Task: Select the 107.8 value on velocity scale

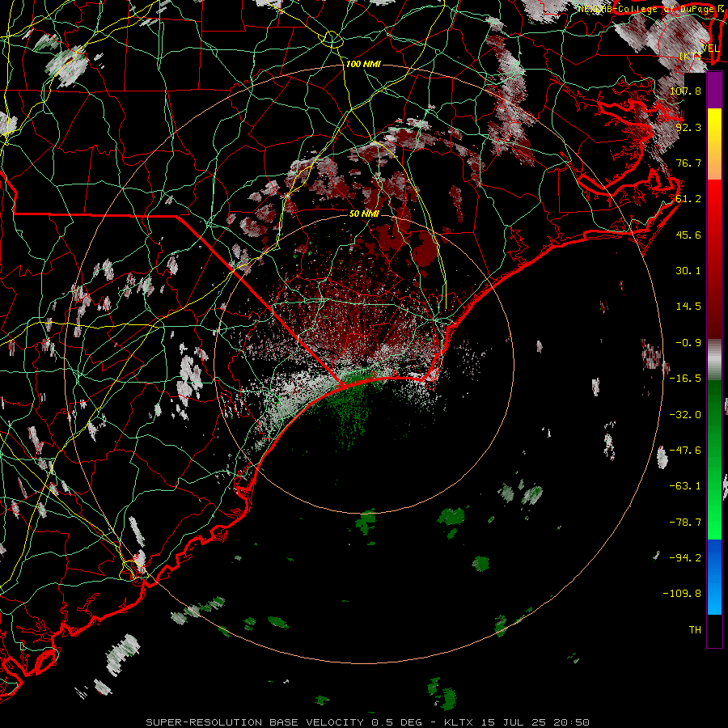Action: pos(685,91)
